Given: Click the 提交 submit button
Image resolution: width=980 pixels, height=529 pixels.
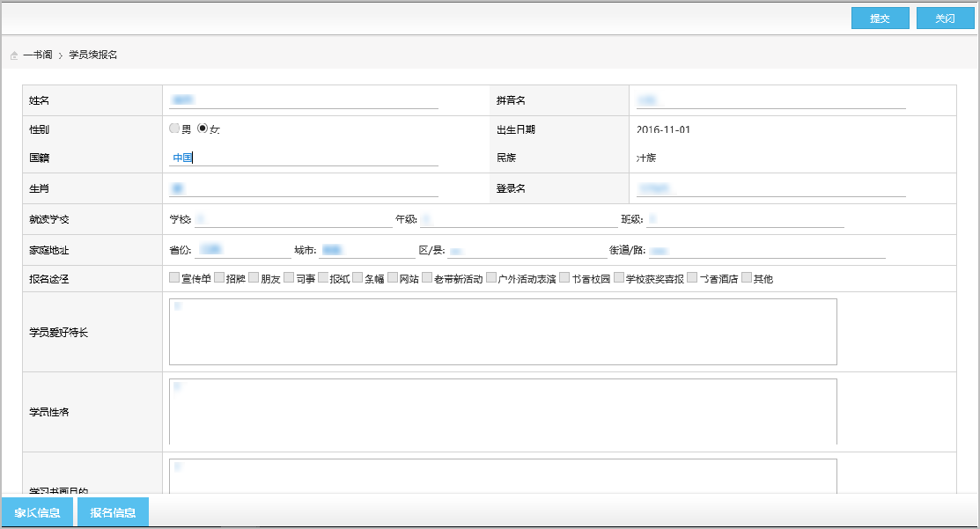Looking at the screenshot, I should [x=880, y=18].
